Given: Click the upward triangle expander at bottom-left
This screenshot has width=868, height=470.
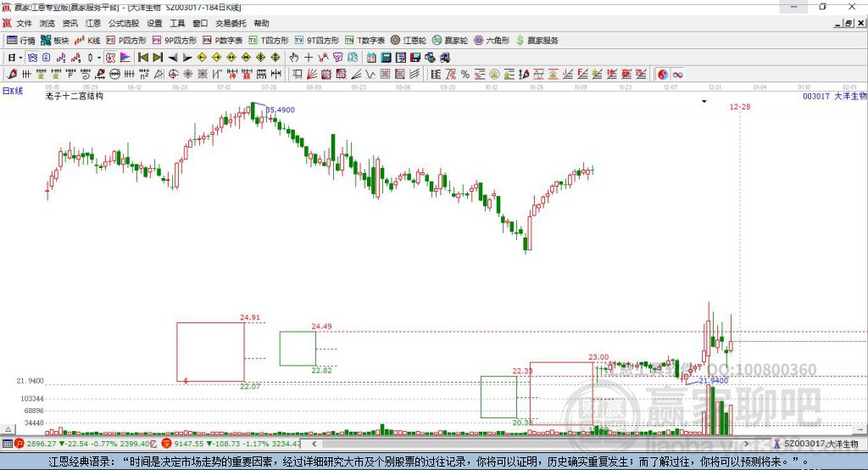Looking at the screenshot, I should (x=8, y=429).
